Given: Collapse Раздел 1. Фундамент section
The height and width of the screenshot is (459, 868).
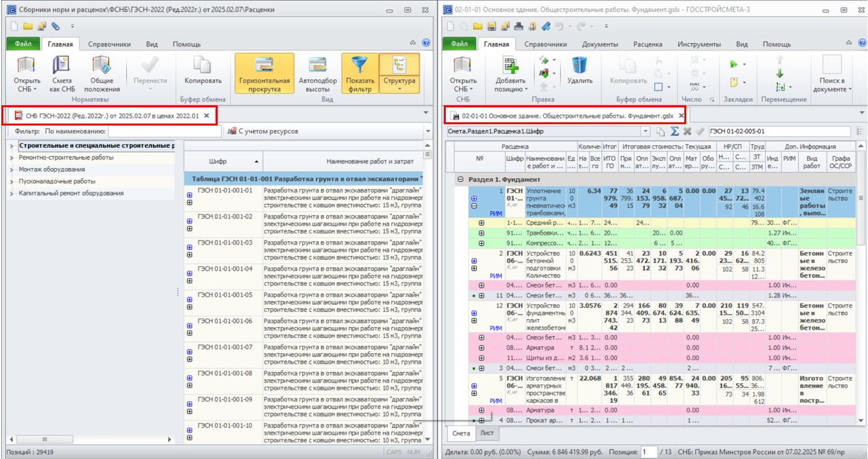Looking at the screenshot, I should pyautogui.click(x=461, y=179).
